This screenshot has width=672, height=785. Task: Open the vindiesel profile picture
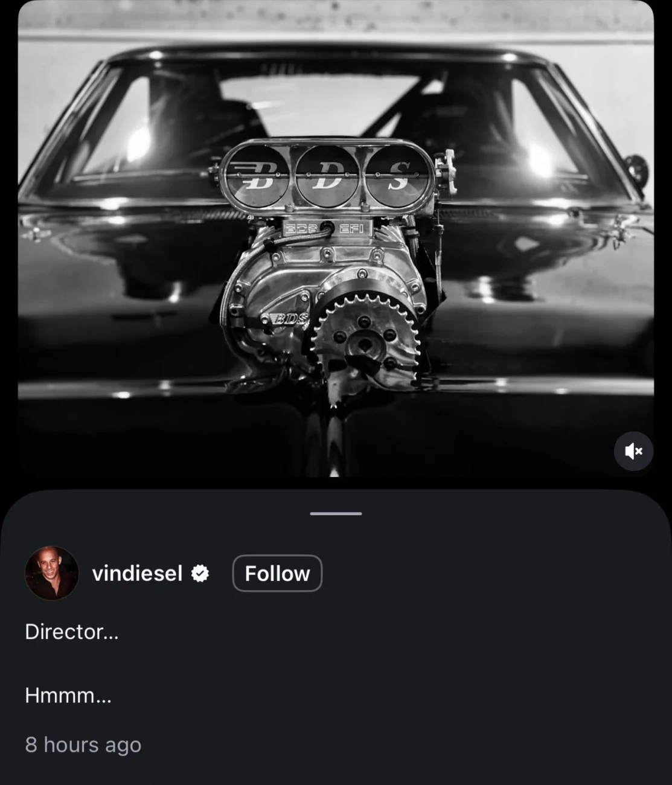[51, 573]
